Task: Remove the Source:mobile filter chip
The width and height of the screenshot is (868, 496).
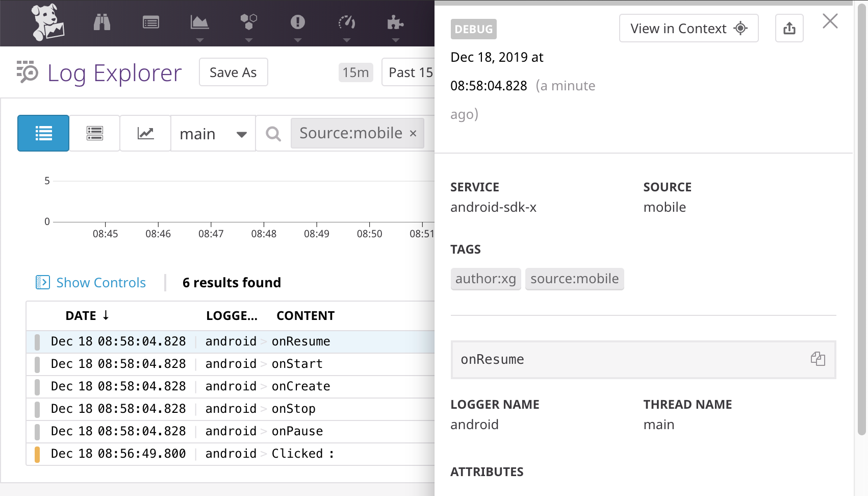Action: 413,133
